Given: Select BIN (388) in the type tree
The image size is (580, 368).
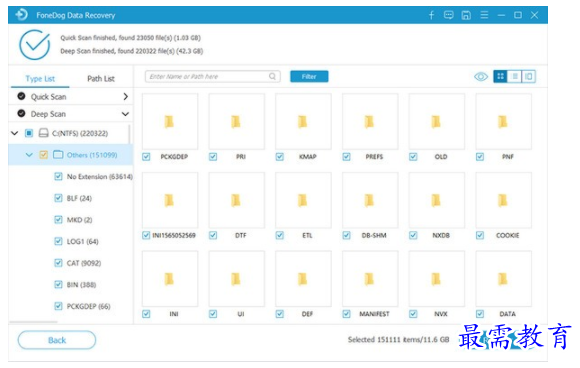Looking at the screenshot, I should point(81,285).
